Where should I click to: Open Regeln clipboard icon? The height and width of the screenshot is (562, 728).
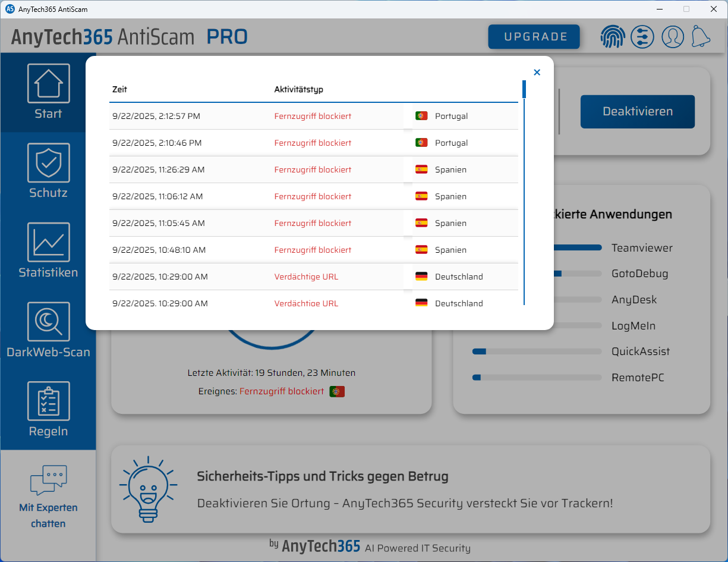tap(48, 401)
